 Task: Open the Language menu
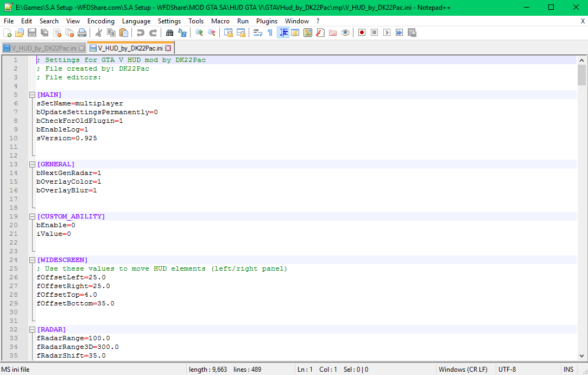coord(136,21)
